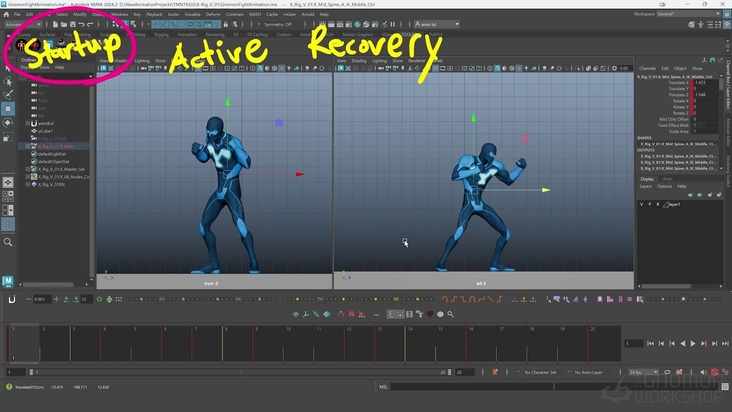Open the user login dropdown in the status line

(437, 24)
